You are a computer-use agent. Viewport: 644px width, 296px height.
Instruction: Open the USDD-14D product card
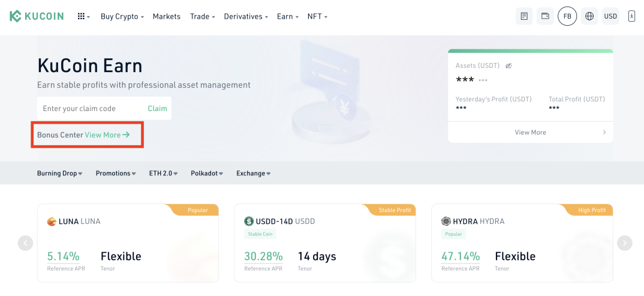pos(325,243)
